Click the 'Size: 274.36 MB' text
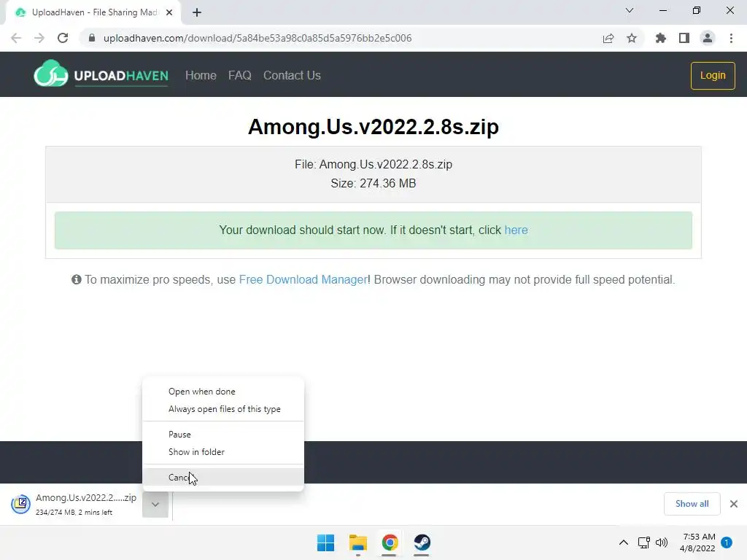747x560 pixels. [x=373, y=183]
